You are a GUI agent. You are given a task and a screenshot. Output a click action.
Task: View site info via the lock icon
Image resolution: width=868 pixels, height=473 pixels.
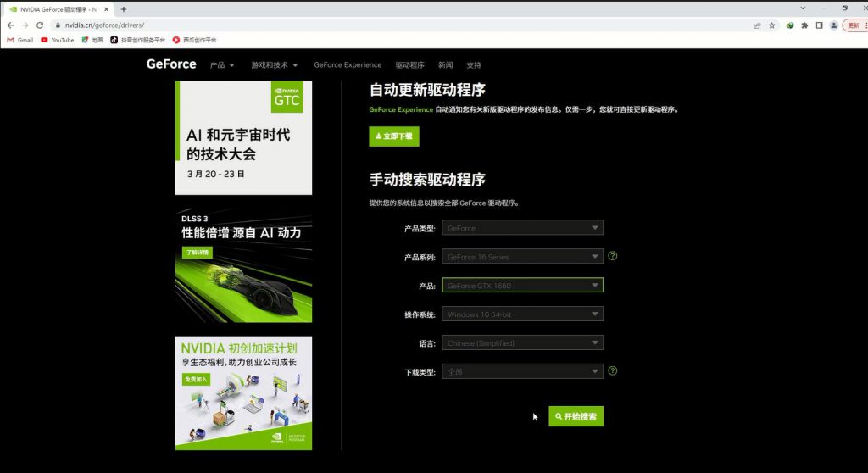[x=58, y=25]
